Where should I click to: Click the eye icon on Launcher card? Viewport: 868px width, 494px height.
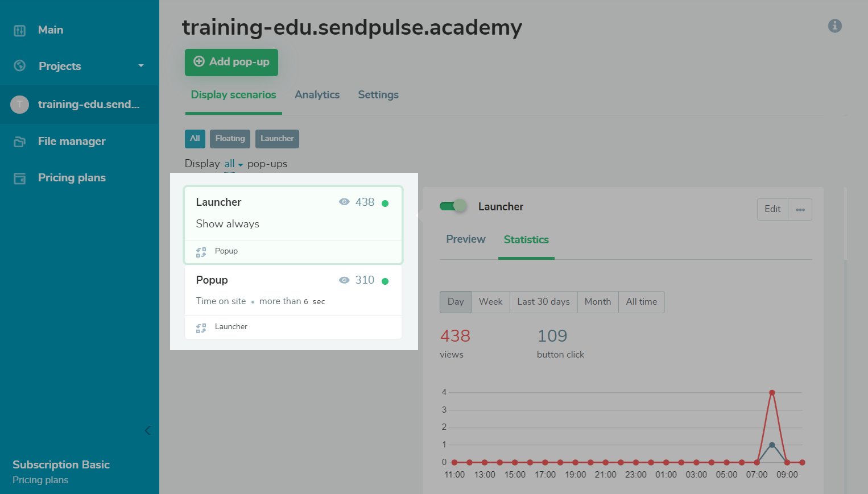click(x=344, y=202)
